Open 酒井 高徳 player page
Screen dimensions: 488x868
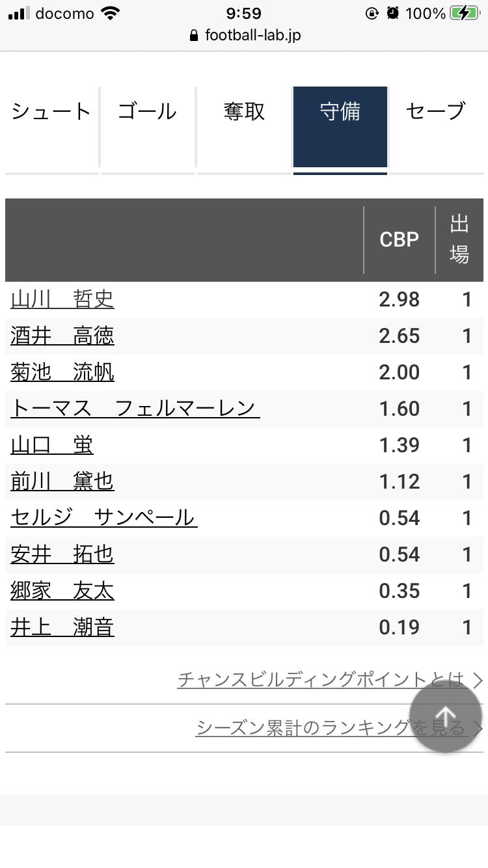point(62,336)
